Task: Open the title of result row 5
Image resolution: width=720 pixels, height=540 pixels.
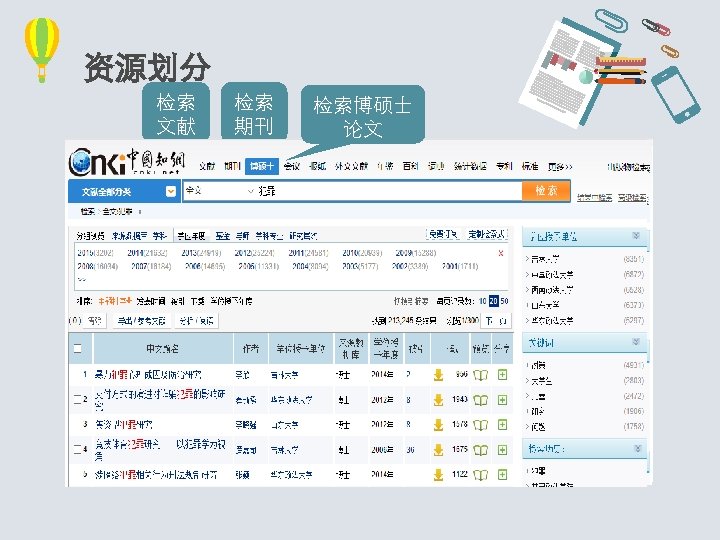Action: pyautogui.click(x=156, y=474)
